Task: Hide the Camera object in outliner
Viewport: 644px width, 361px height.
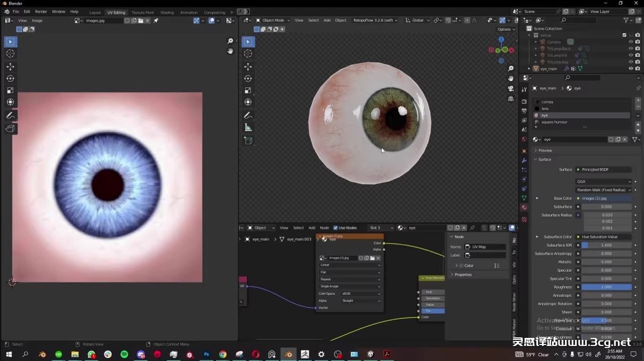Action: coord(630,42)
